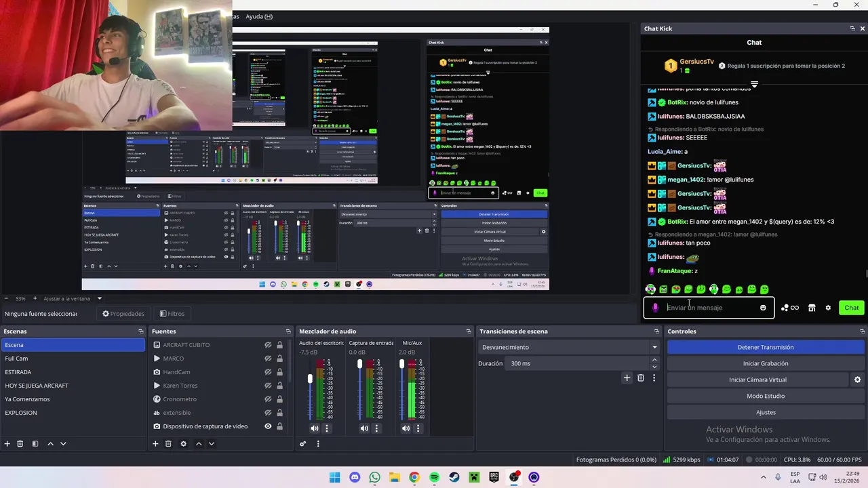
Task: Open the emoji picker in Kick chat input
Action: point(763,308)
